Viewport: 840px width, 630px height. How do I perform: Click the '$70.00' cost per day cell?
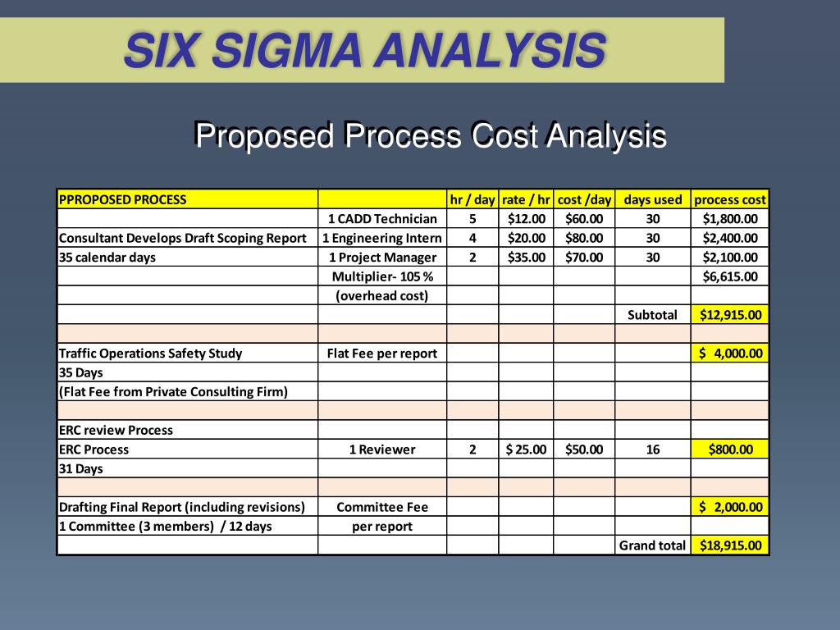pos(584,257)
